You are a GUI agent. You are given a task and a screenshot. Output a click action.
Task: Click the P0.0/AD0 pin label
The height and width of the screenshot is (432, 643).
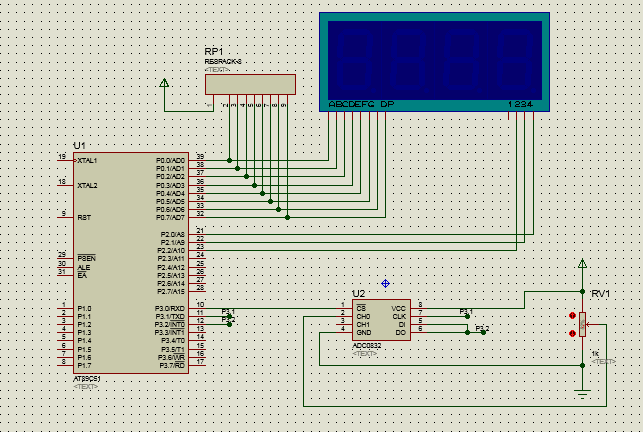point(170,160)
